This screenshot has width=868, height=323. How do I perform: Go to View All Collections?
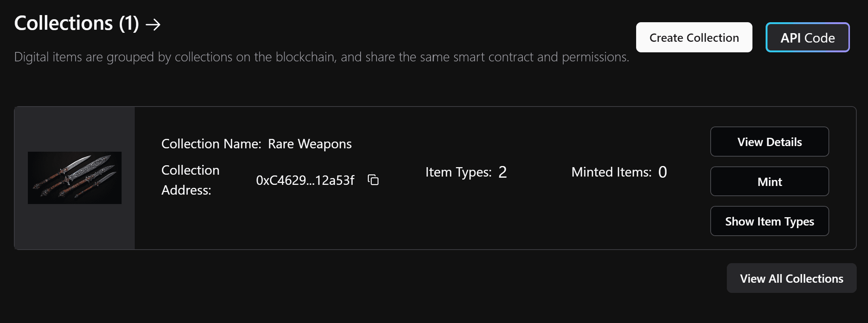coord(791,279)
